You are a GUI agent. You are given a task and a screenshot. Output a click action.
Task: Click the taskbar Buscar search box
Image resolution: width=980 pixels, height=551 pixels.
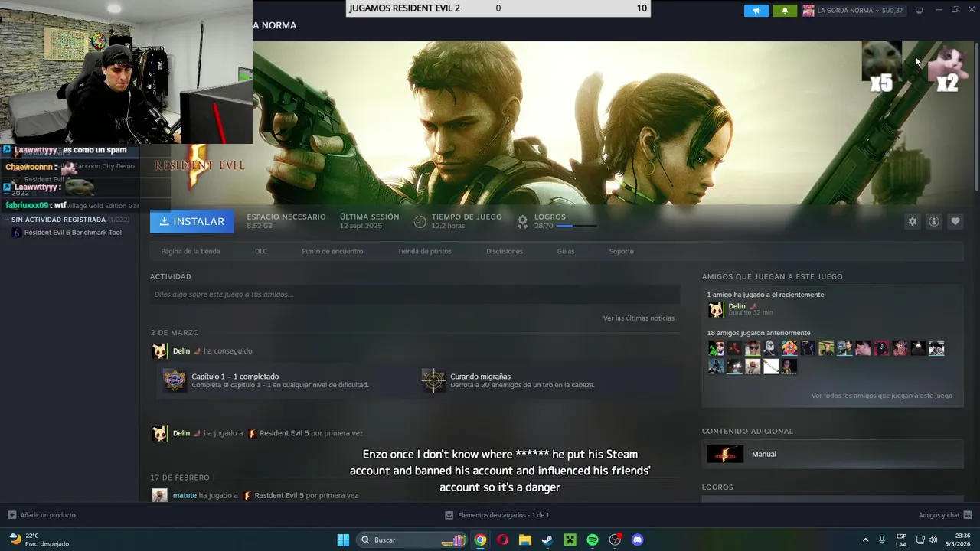tap(413, 540)
